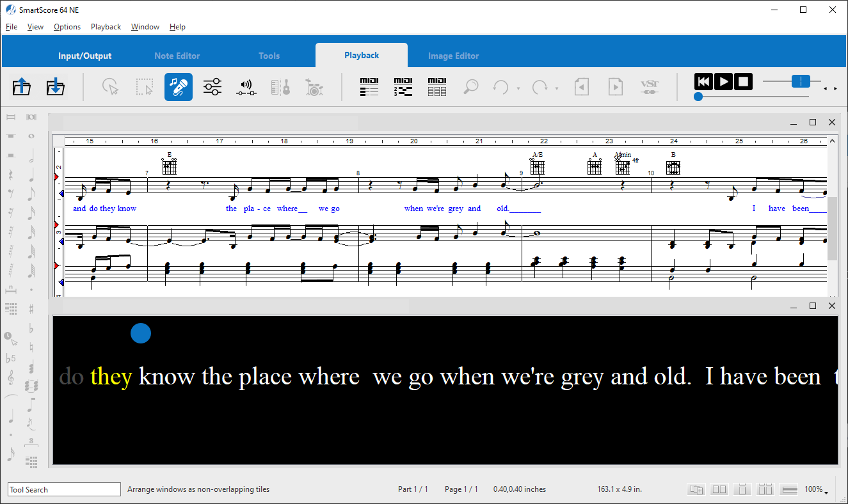Select the dashed marquee selection tool

click(x=145, y=86)
